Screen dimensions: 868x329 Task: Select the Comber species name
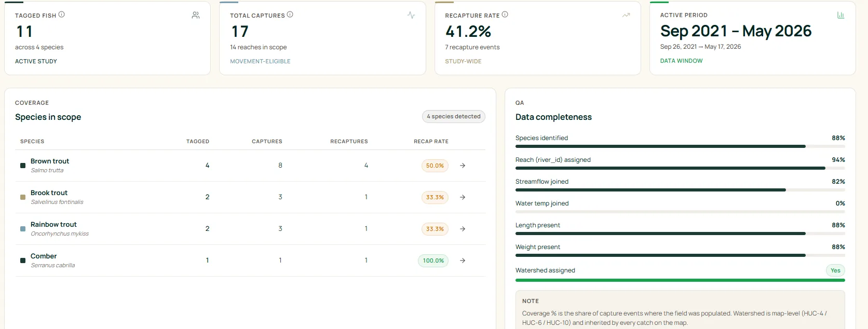point(44,256)
